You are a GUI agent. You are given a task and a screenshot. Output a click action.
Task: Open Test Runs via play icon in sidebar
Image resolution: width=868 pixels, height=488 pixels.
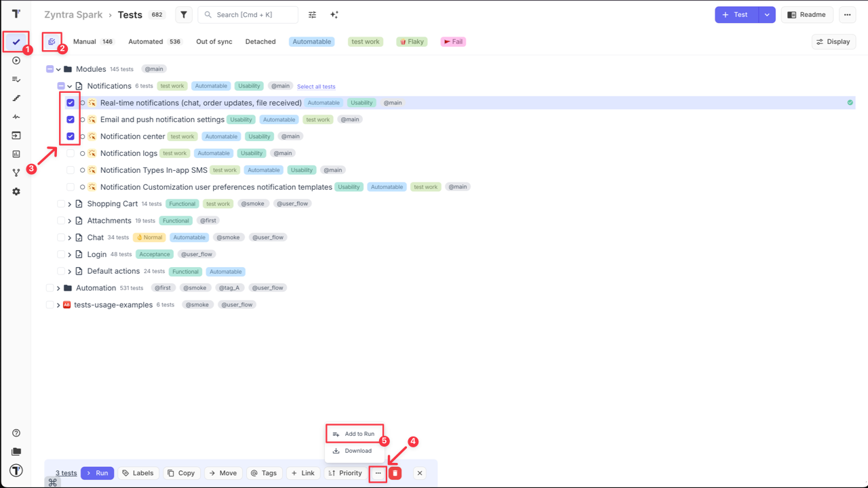[16, 60]
